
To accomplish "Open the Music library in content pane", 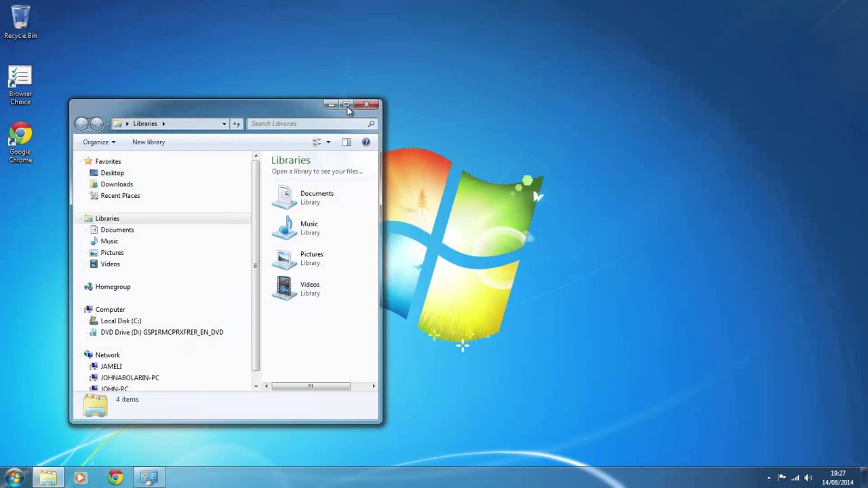I will coord(296,228).
